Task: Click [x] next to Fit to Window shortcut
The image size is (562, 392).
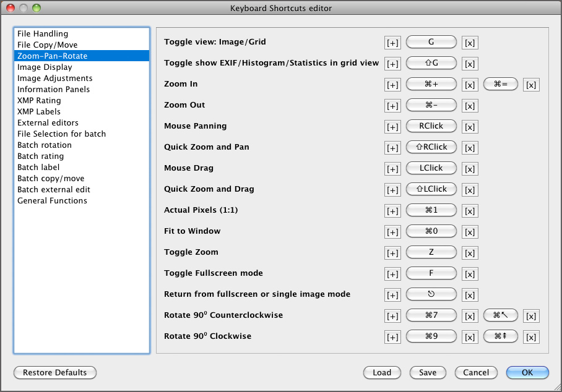Action: (470, 232)
